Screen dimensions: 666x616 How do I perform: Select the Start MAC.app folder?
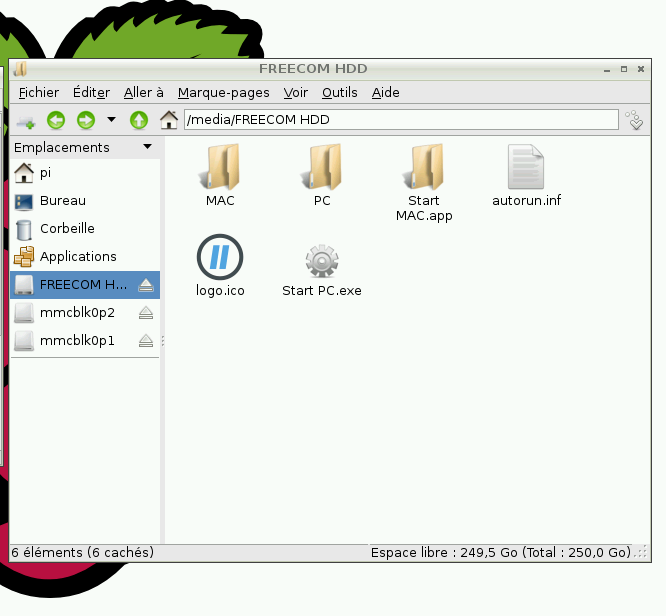click(x=424, y=167)
